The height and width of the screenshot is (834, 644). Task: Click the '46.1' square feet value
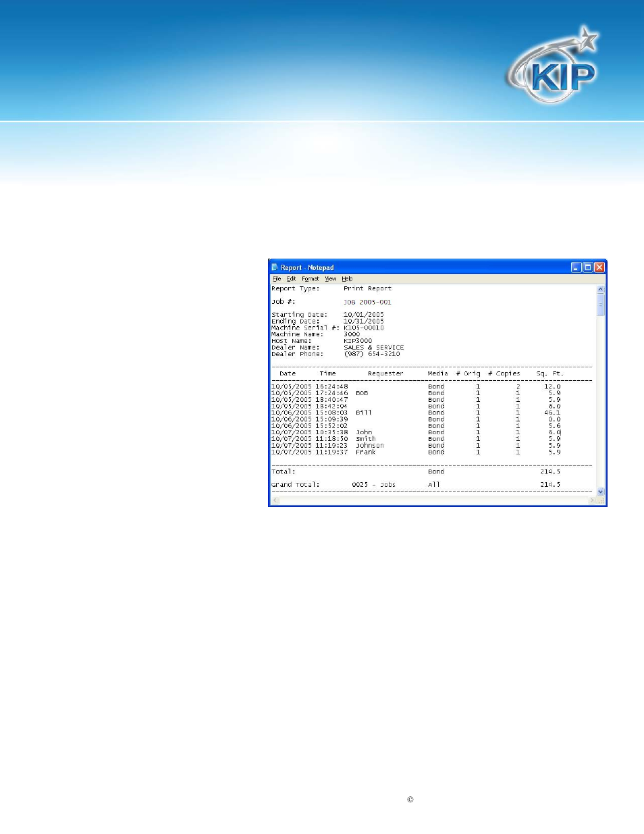pyautogui.click(x=552, y=413)
